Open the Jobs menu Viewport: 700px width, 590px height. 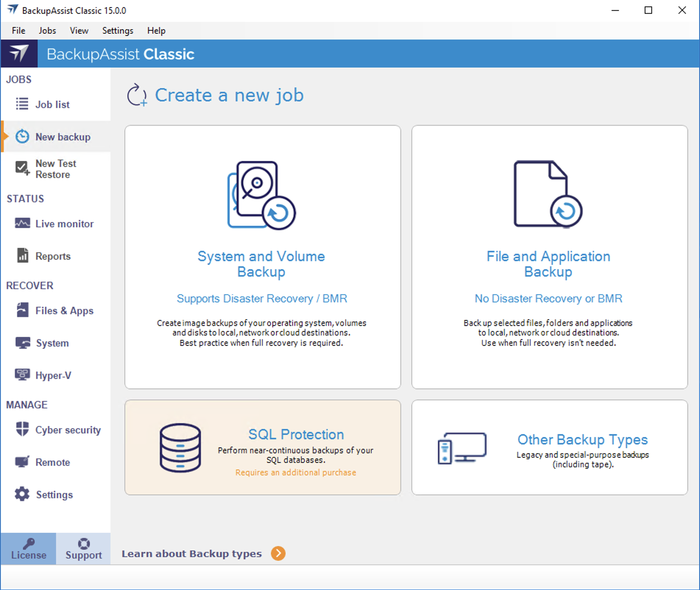(x=47, y=31)
